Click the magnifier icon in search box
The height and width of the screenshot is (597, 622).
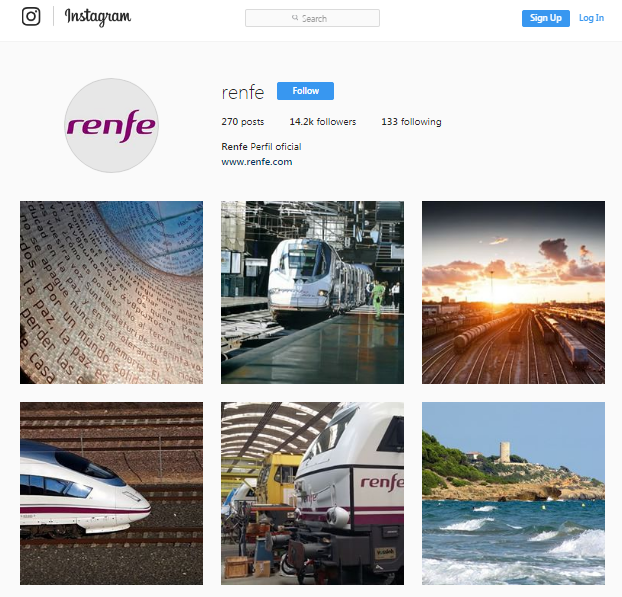pos(295,18)
